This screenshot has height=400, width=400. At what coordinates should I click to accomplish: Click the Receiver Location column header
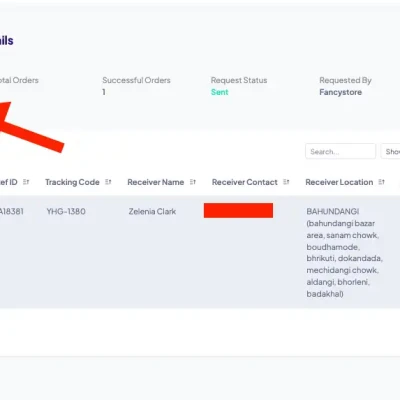(x=339, y=182)
